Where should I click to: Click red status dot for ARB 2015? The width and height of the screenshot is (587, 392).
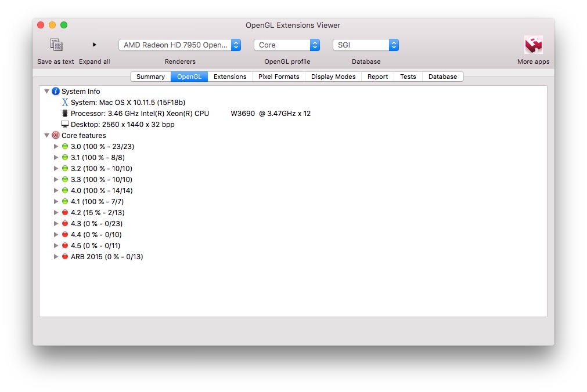[65, 256]
